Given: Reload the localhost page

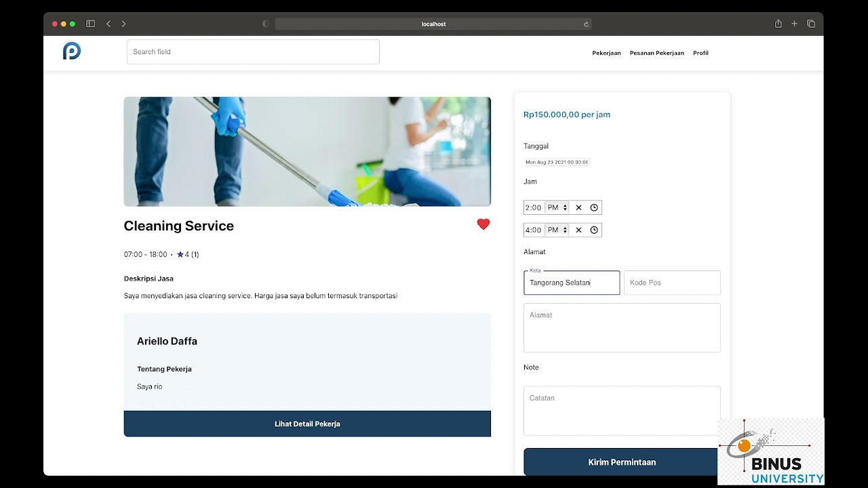Looking at the screenshot, I should click(586, 24).
